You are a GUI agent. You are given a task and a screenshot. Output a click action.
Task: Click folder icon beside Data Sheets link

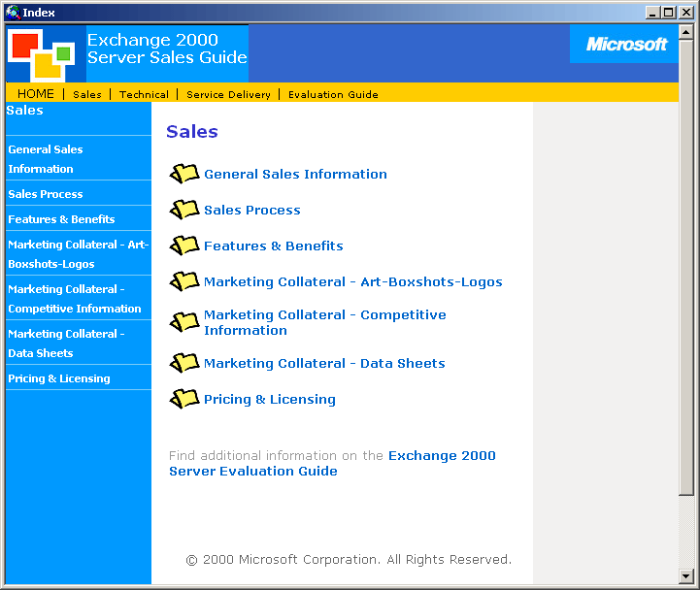pyautogui.click(x=184, y=363)
